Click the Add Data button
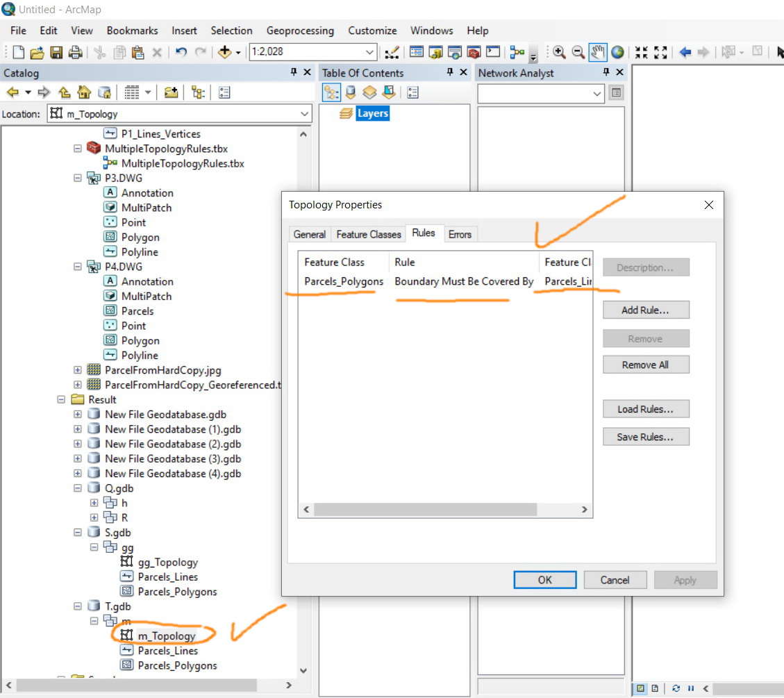The image size is (784, 698). [x=224, y=52]
